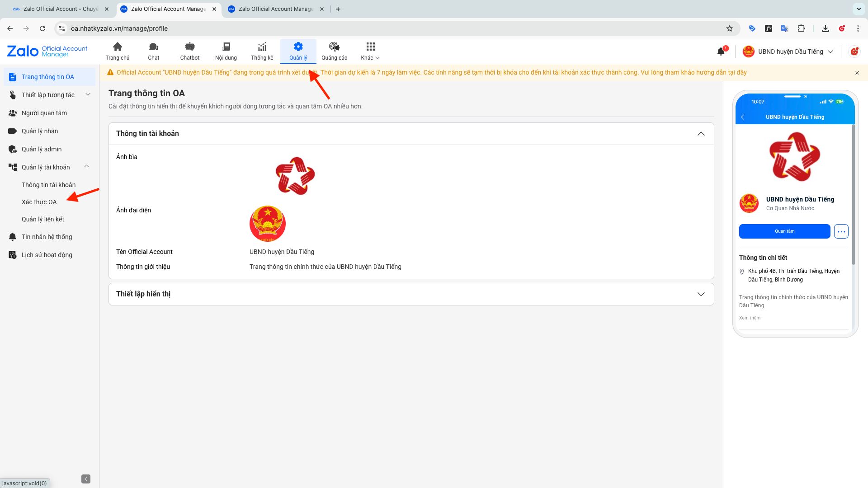Open Quảng cáo advertising icon
Image resolution: width=868 pixels, height=488 pixels.
(335, 51)
